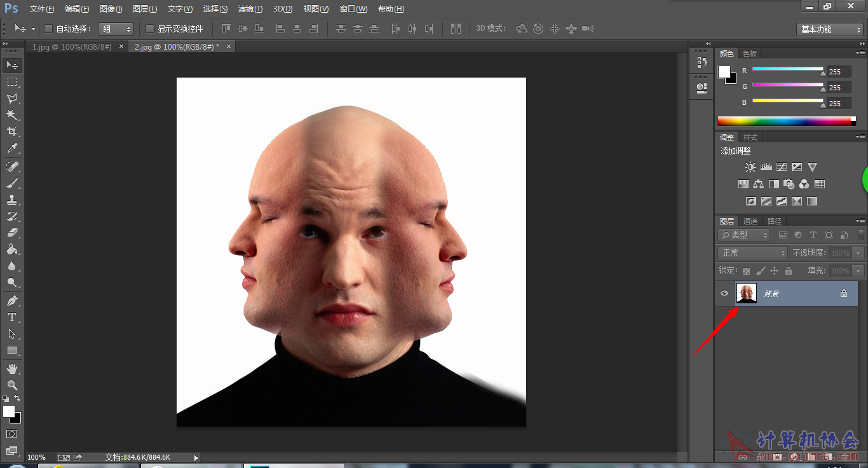Toggle the type layer filter (T icon)

[813, 235]
